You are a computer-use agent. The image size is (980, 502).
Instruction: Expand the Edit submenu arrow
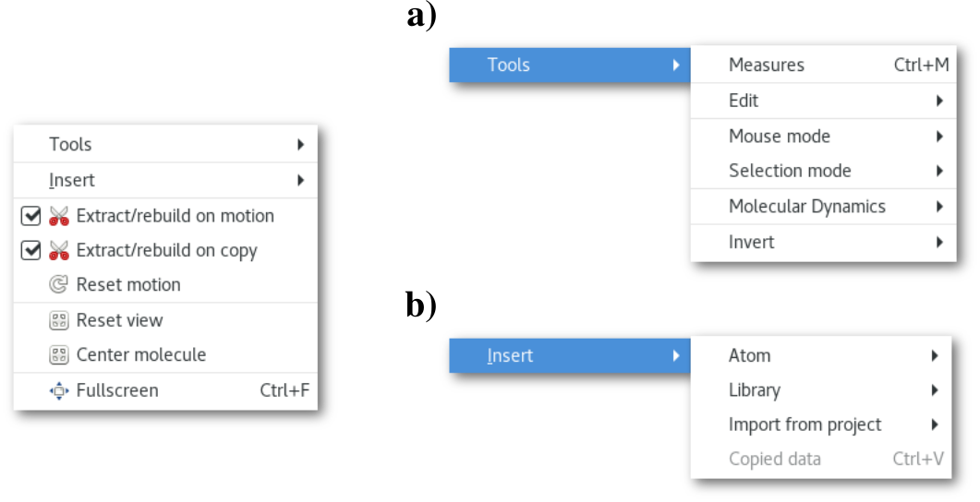[x=939, y=101]
